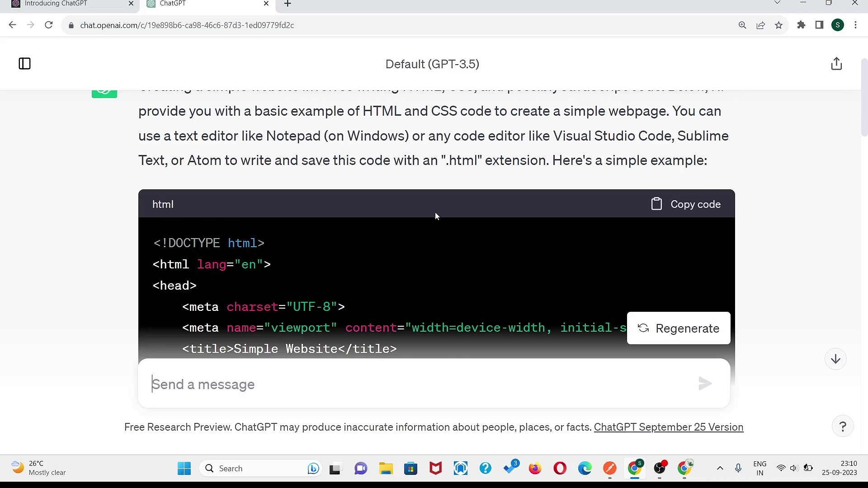Open the ChatGPT sidebar panel

pos(24,63)
